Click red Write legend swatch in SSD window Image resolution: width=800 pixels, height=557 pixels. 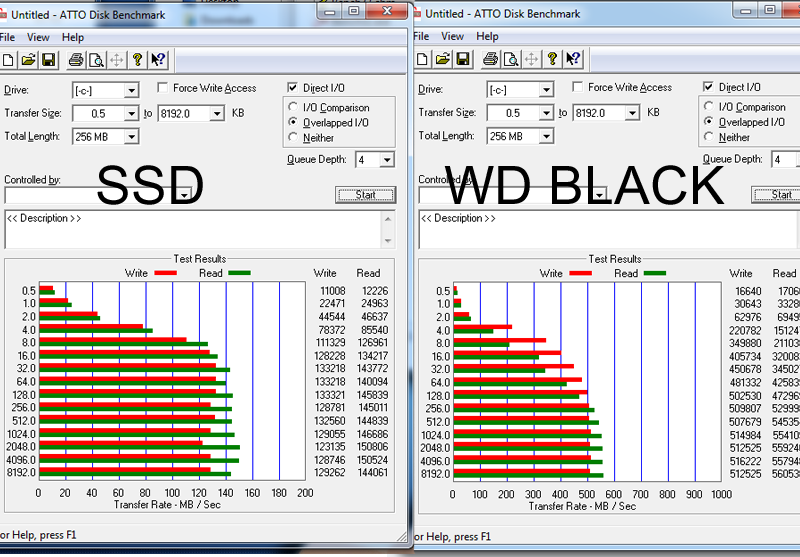(x=165, y=273)
